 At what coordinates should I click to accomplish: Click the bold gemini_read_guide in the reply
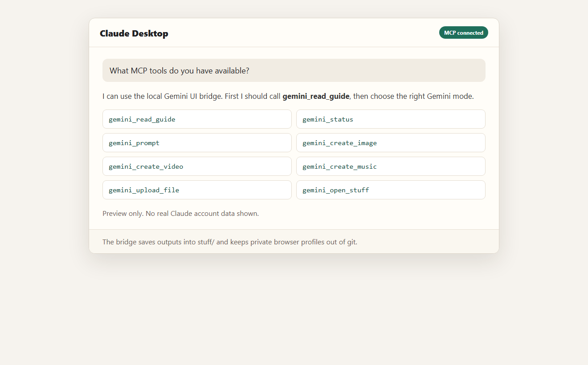click(316, 96)
